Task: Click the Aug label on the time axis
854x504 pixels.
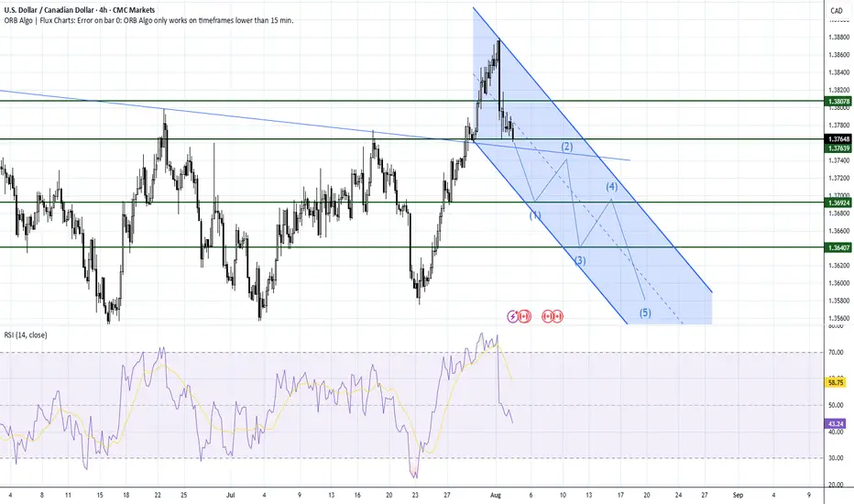Action: [x=495, y=495]
